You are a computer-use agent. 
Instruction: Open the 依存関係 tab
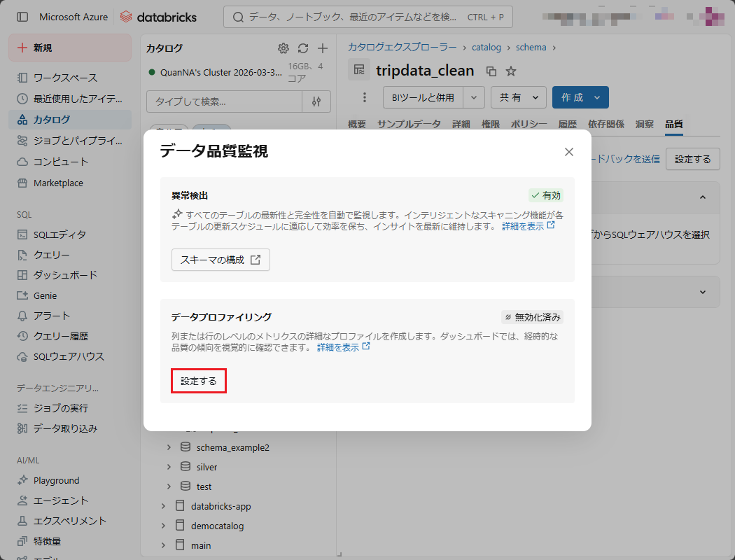coord(606,124)
